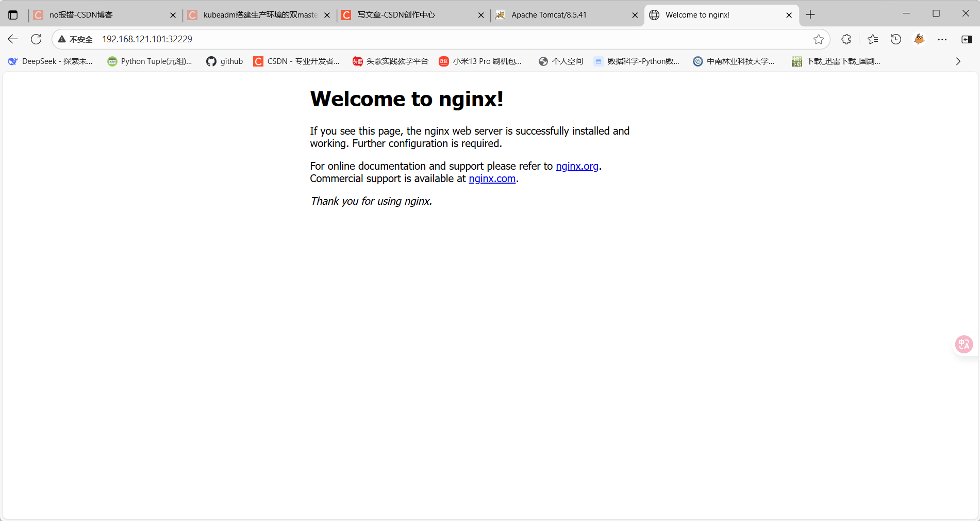Switch to the Apache Tomcat/8.5.41 tab
The width and height of the screenshot is (980, 521).
click(x=566, y=15)
